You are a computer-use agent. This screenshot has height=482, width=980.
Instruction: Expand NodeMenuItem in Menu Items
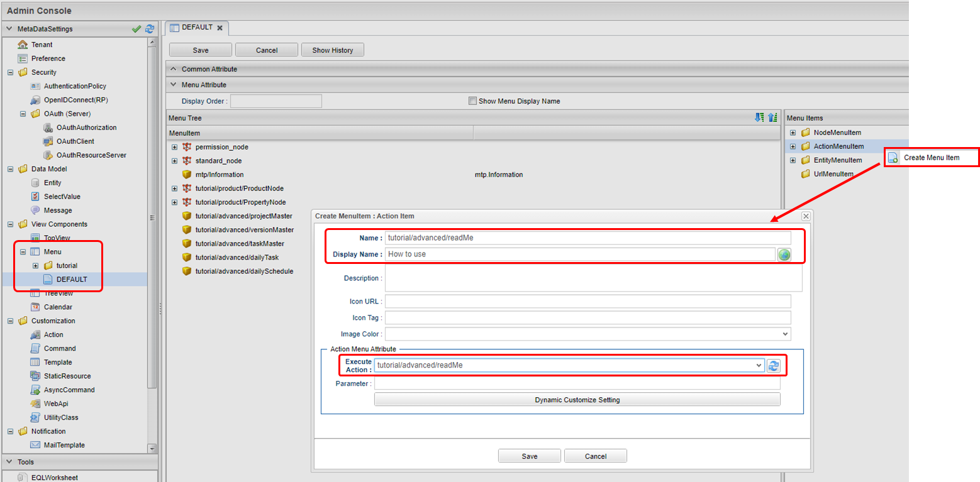[793, 133]
